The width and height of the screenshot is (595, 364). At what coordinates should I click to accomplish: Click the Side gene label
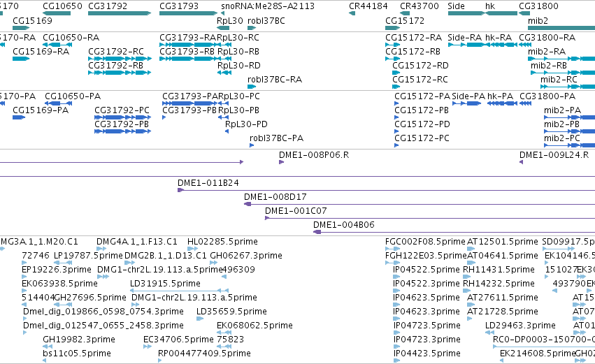tap(456, 6)
